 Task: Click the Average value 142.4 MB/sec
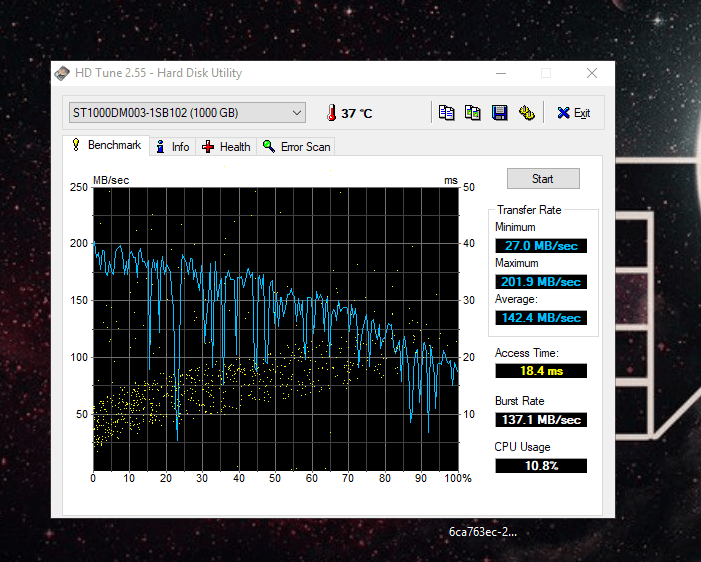point(541,318)
